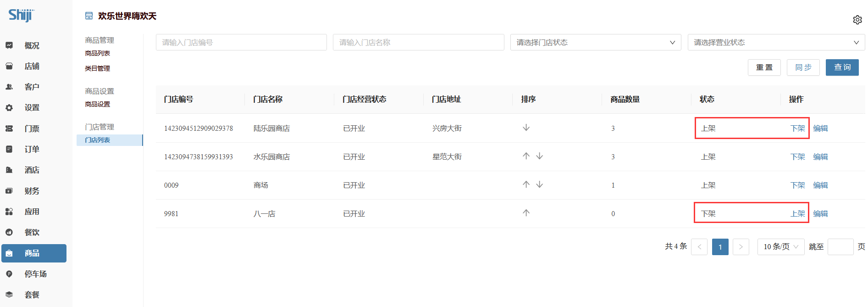Focus the 请输入门店编号 input field
The width and height of the screenshot is (868, 307).
[241, 42]
